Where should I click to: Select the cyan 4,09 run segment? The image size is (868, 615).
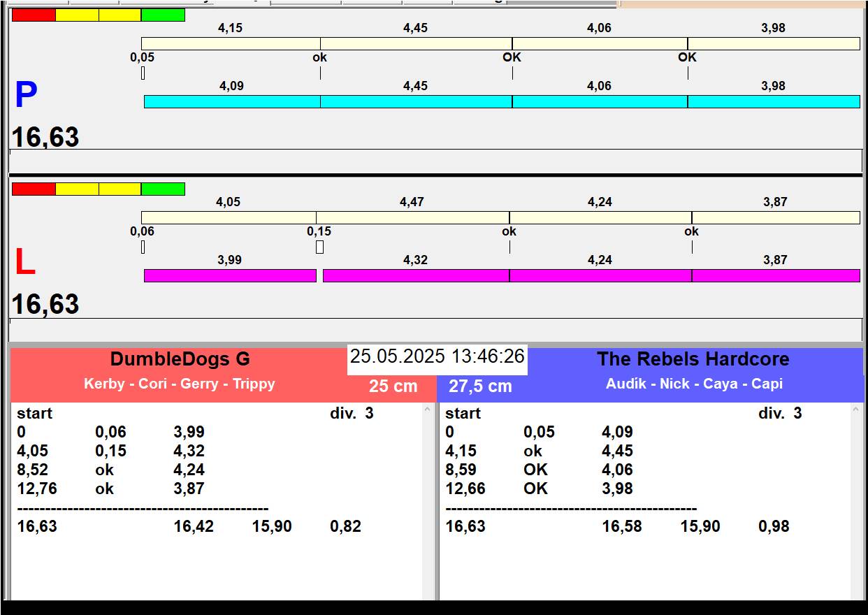(232, 102)
